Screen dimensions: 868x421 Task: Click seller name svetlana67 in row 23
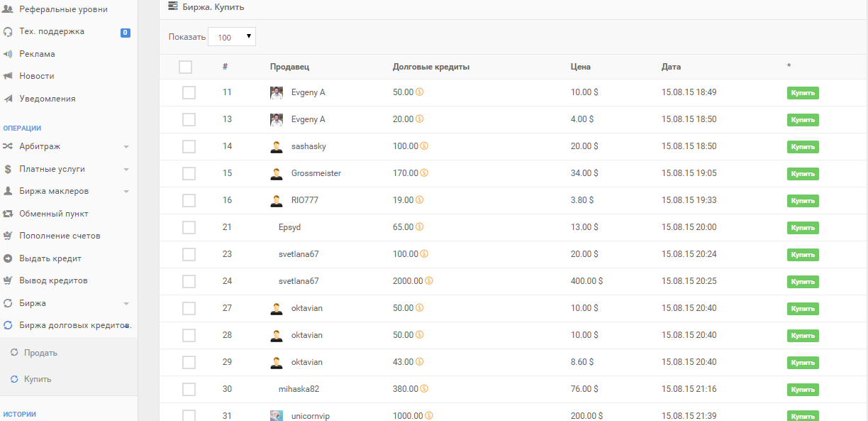pyautogui.click(x=299, y=254)
